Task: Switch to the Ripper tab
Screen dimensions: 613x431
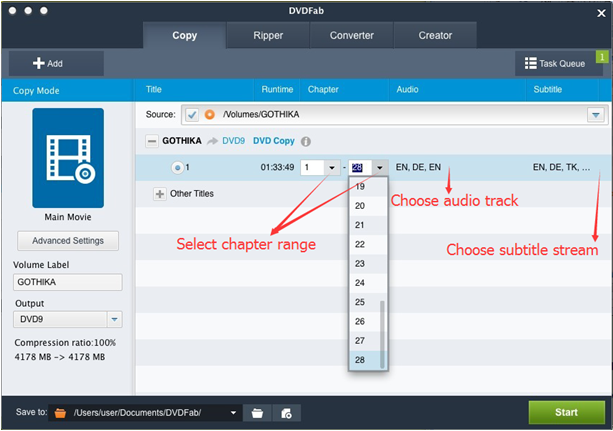Action: point(268,36)
